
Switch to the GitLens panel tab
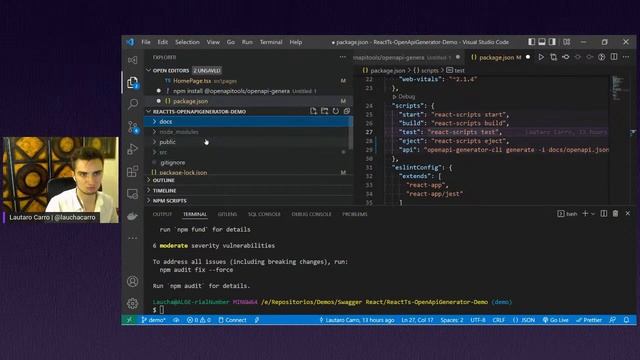coord(227,214)
